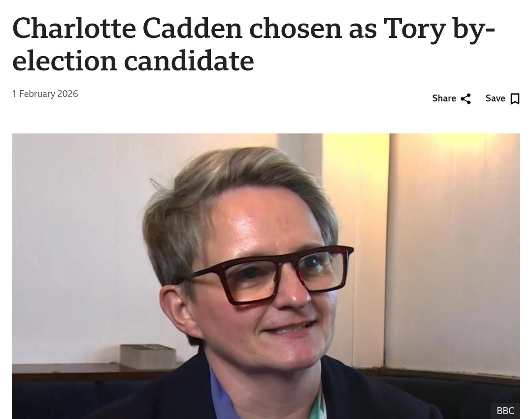Click the month 'February' in the date
Screen dimensions: 532x419
(36, 94)
